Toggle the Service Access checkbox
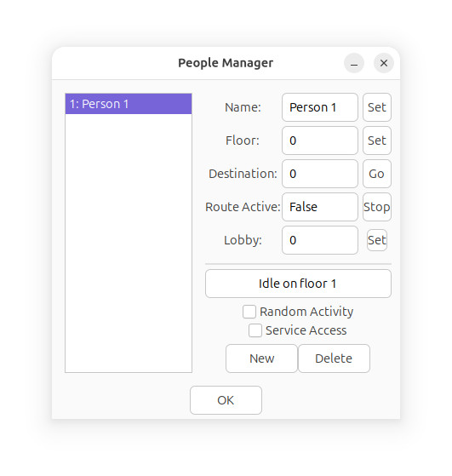Screen dimensions: 452x476 [255, 330]
